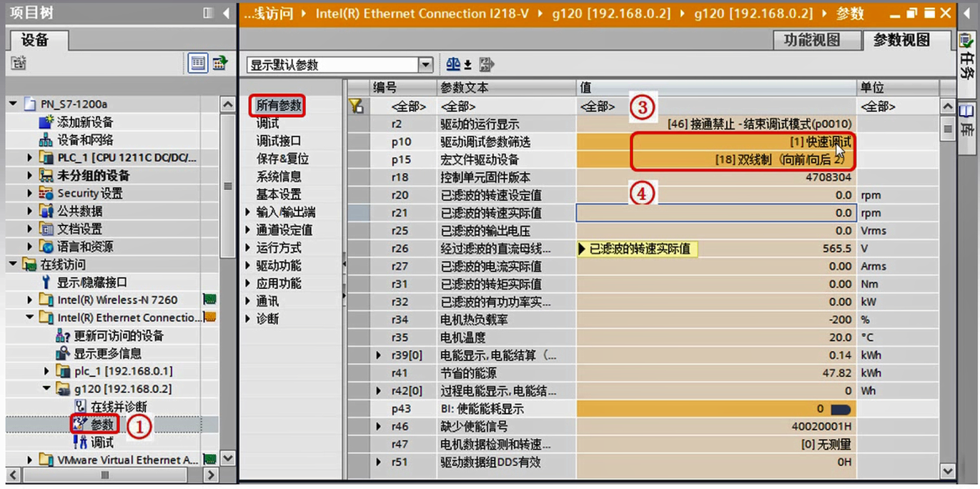The width and height of the screenshot is (980, 489).
Task: Click the 单位 column header
Action: 899,87
